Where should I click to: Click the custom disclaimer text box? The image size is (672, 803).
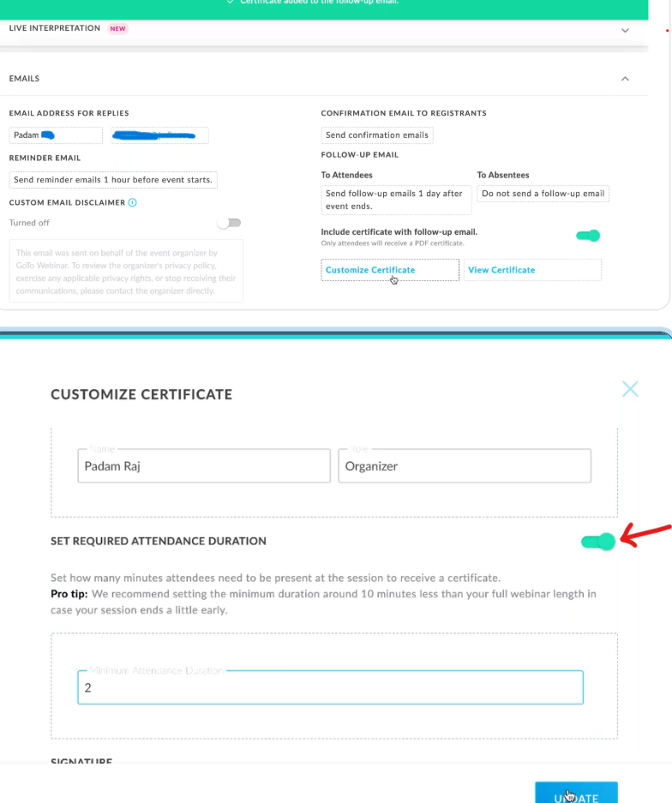coord(126,271)
